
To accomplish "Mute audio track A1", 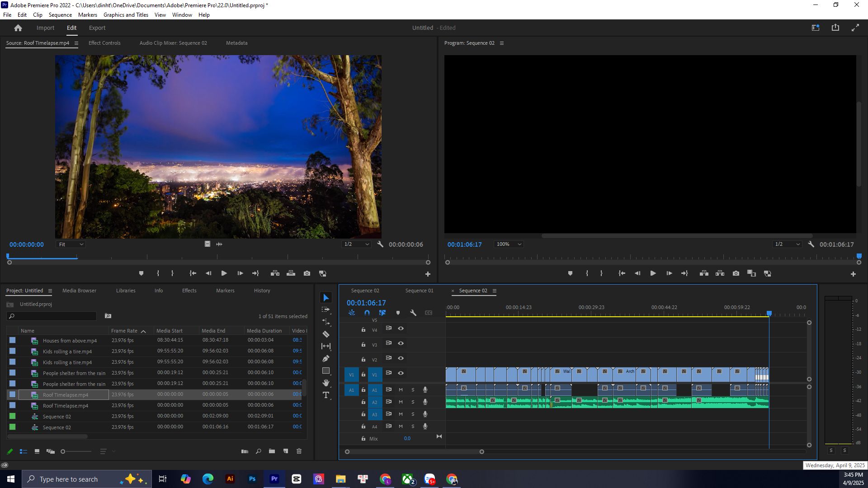I will click(x=401, y=389).
